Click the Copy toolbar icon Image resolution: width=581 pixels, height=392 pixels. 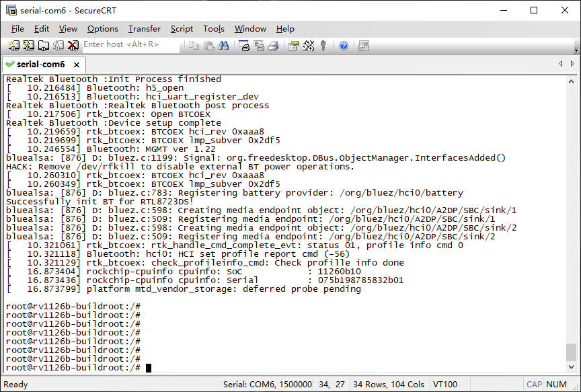tap(194, 46)
